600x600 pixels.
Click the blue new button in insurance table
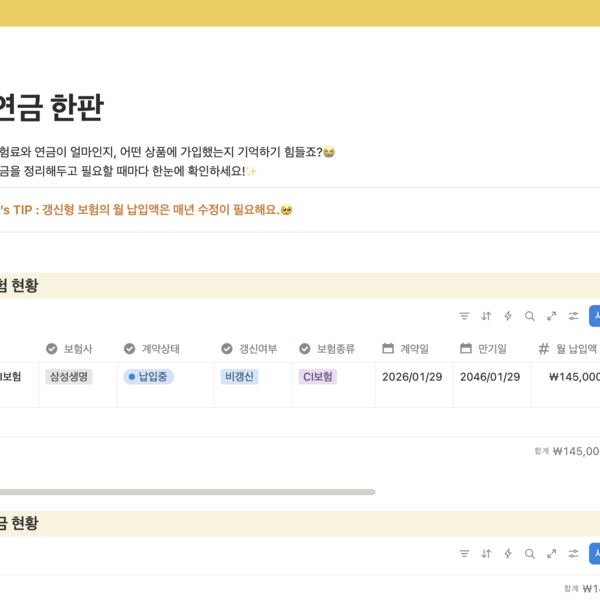(595, 316)
